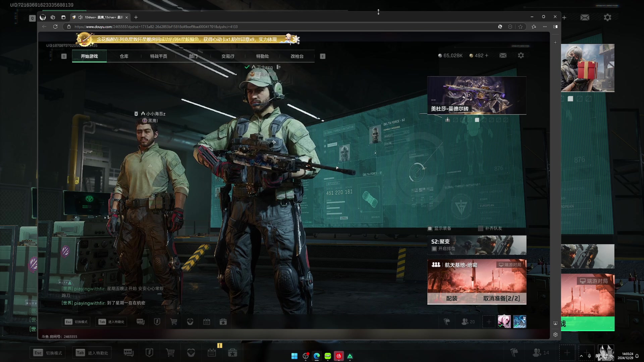Click the NetEase music red taskbar icon

[x=339, y=356]
